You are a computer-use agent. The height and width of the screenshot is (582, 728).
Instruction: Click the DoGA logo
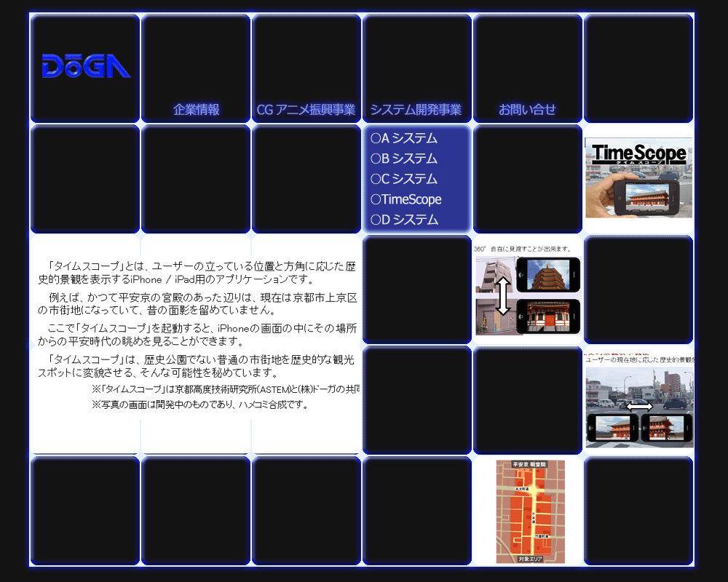point(87,66)
